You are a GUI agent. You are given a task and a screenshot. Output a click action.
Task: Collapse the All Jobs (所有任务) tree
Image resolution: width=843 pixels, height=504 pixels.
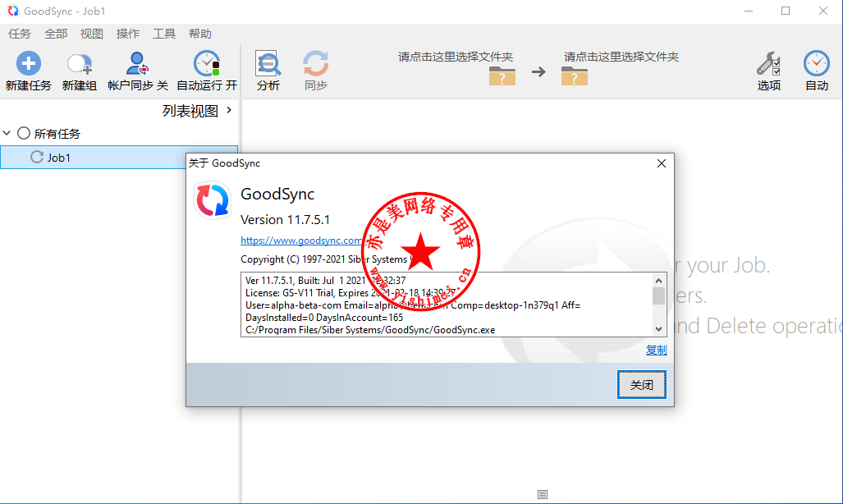click(7, 133)
